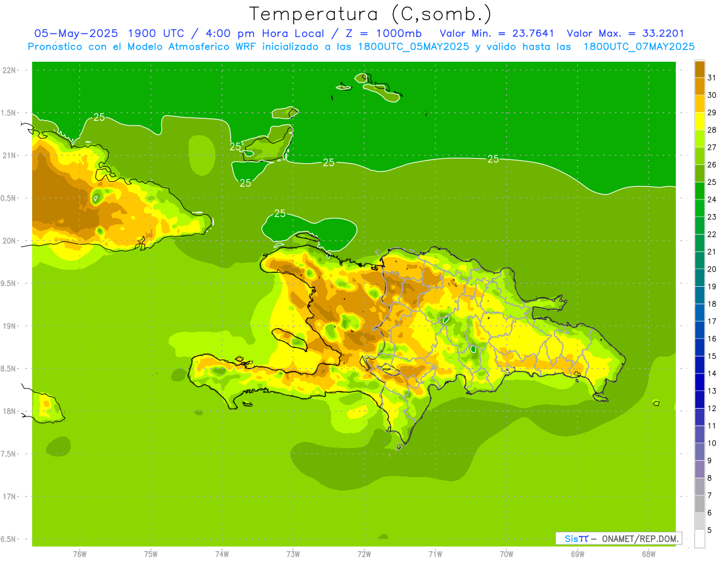
Task: Select the init time "1800UTC_05MAY2025"
Action: pyautogui.click(x=413, y=47)
